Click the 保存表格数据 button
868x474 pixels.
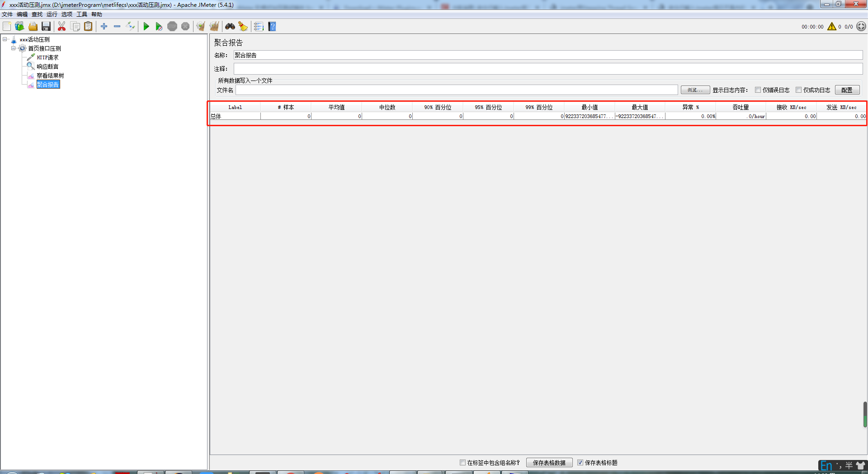(549, 463)
